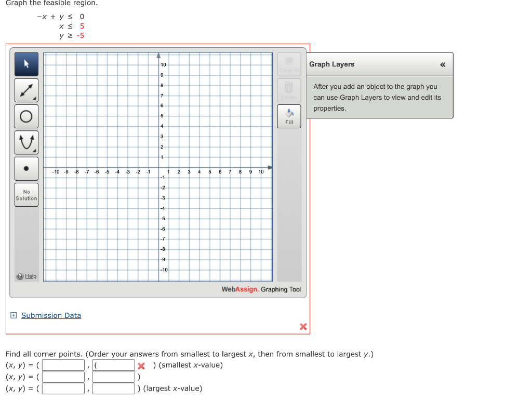Select the parabola tool

coord(26,142)
